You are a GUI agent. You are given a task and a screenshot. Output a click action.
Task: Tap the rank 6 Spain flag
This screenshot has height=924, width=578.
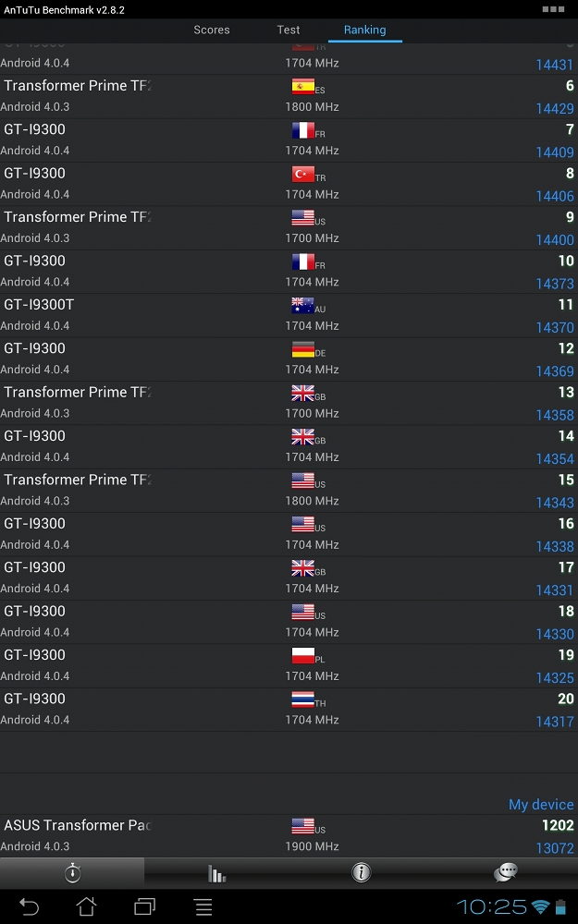point(302,86)
